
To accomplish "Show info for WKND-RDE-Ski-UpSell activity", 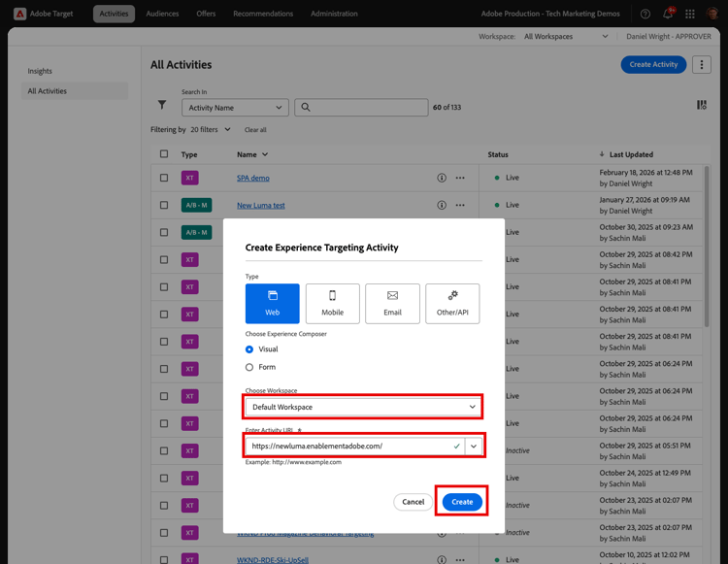I will pyautogui.click(x=442, y=560).
